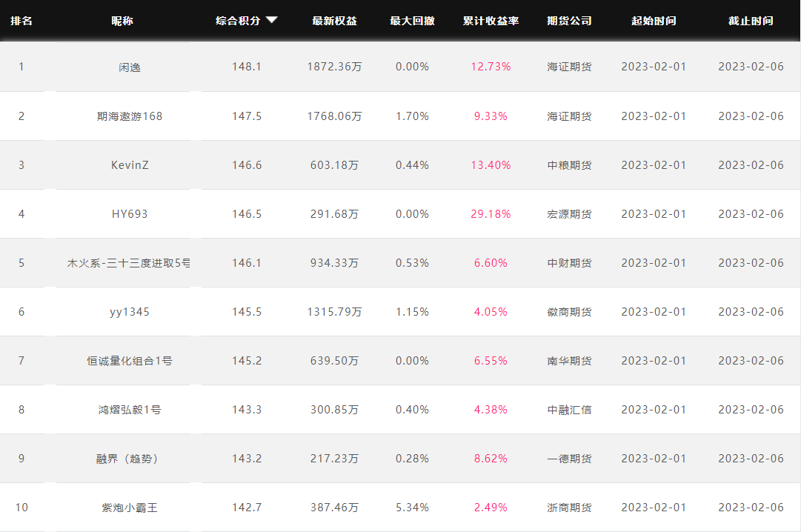The image size is (801, 532).
Task: Select the 最新权益 column header
Action: click(335, 21)
